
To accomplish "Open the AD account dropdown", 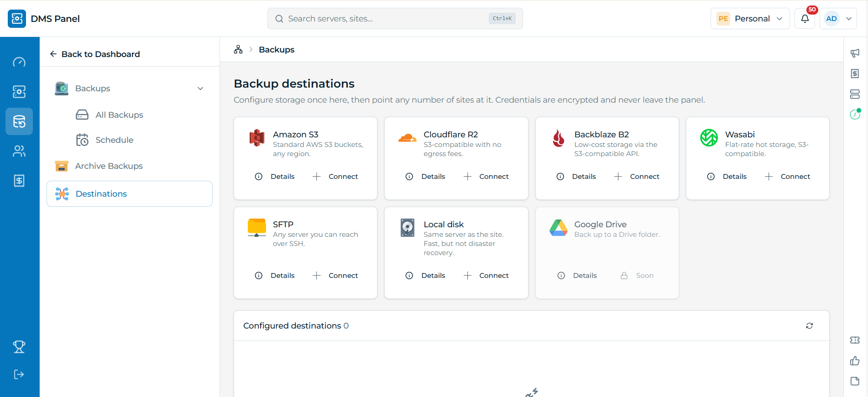I will pyautogui.click(x=838, y=19).
